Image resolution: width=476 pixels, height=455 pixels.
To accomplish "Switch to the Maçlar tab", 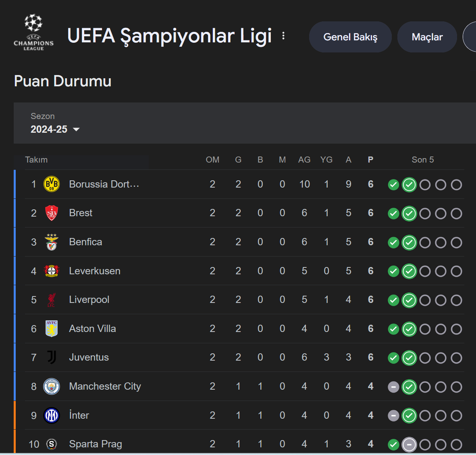I will [x=427, y=37].
